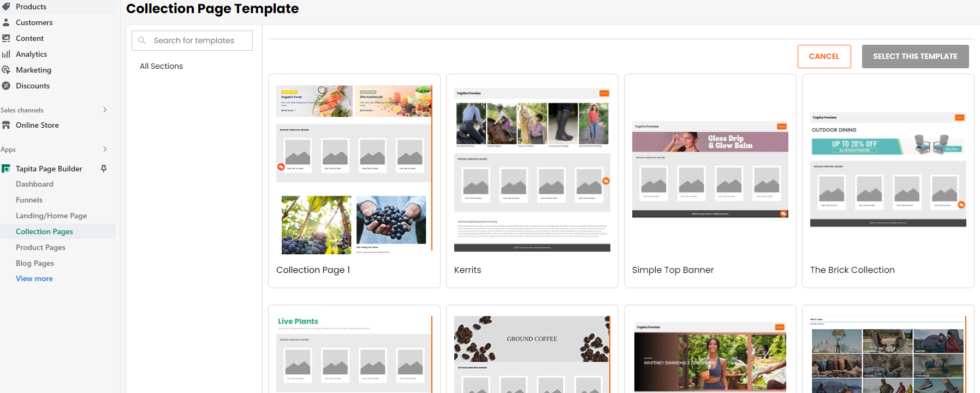
Task: Click the Discounts badge icon
Action: pyautogui.click(x=6, y=86)
